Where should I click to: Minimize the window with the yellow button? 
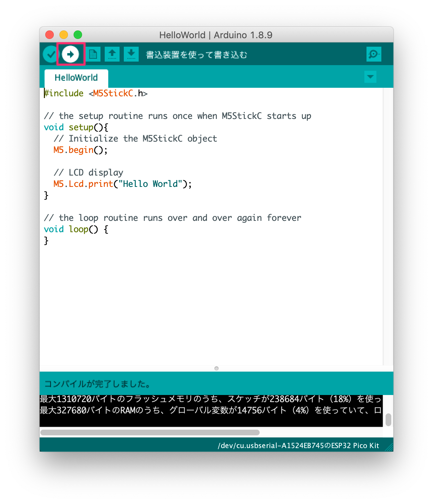coord(64,35)
